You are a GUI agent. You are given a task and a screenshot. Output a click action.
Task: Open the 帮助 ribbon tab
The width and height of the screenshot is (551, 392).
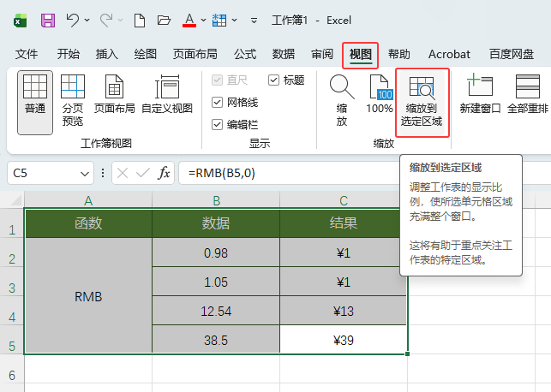point(398,54)
